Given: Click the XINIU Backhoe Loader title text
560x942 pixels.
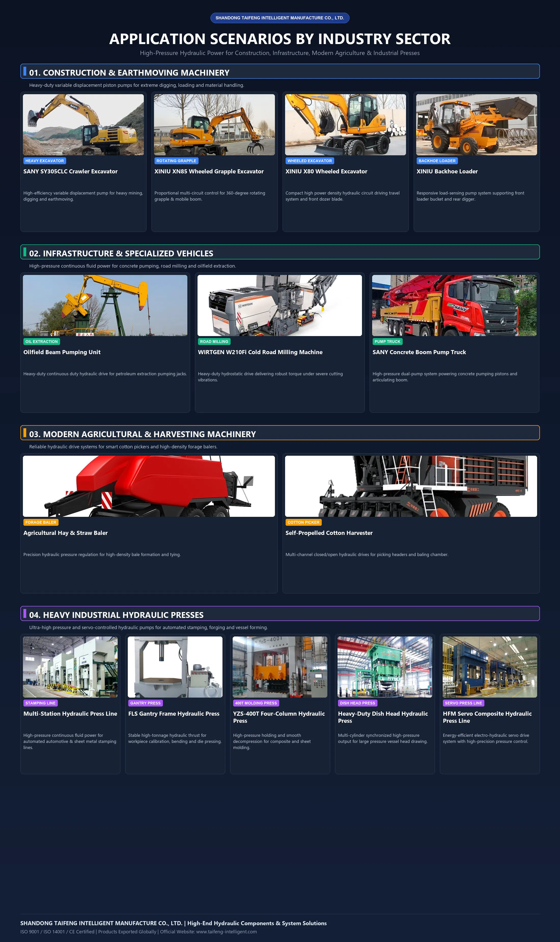Looking at the screenshot, I should click(447, 171).
